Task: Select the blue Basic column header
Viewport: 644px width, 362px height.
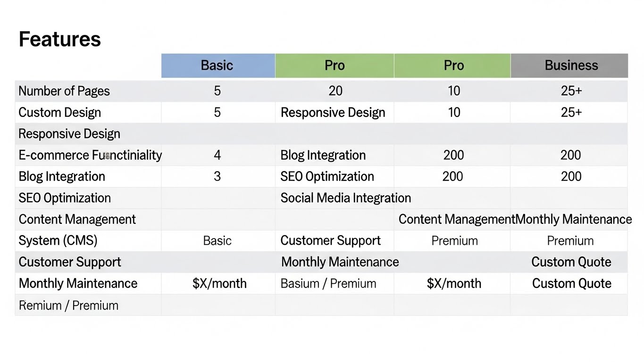Action: point(217,66)
